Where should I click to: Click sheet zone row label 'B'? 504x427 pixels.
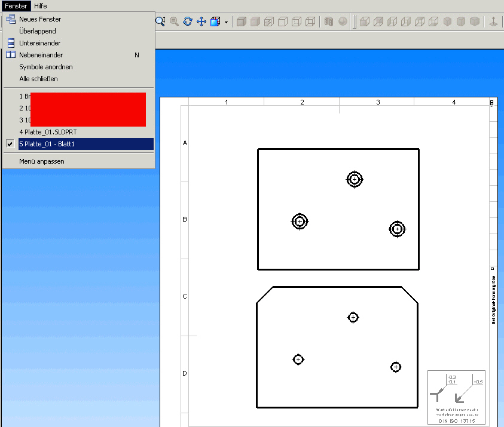click(185, 219)
